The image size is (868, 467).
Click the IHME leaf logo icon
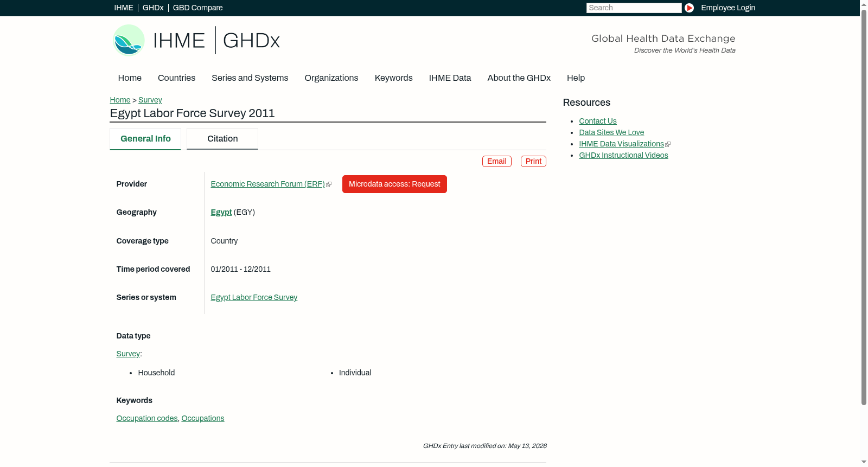[129, 40]
